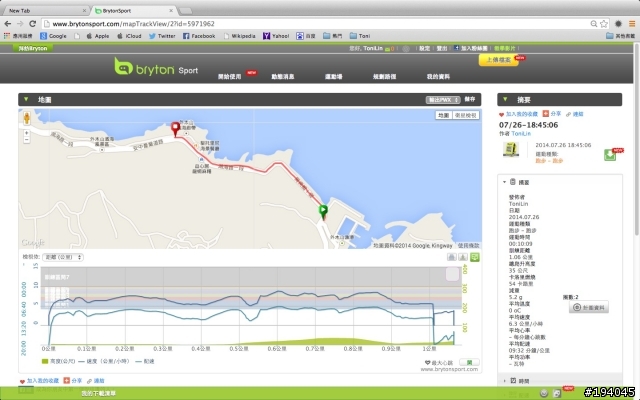Viewport: 640px width, 400px height.
Task: Open the second main navigation menu item
Action: 282,76
